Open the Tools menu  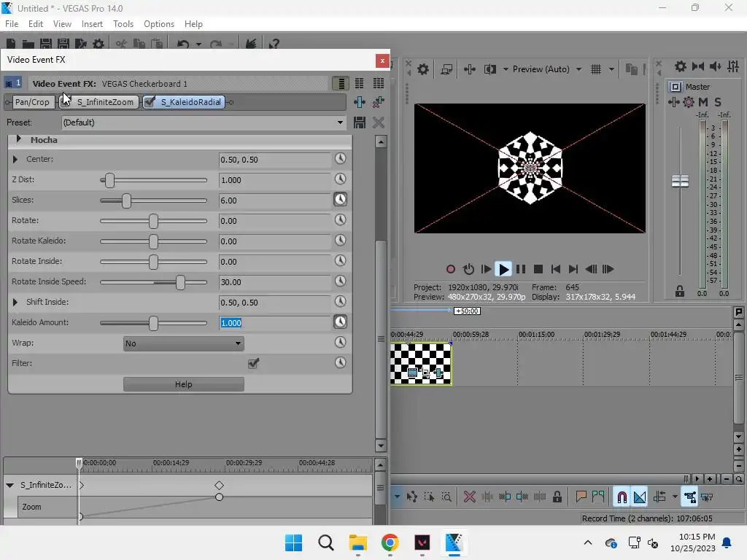pyautogui.click(x=123, y=24)
